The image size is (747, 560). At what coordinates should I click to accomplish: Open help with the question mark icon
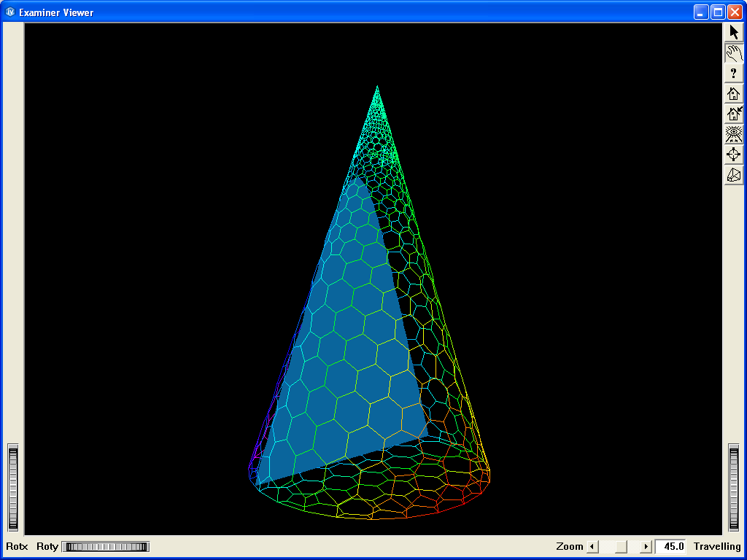[734, 73]
